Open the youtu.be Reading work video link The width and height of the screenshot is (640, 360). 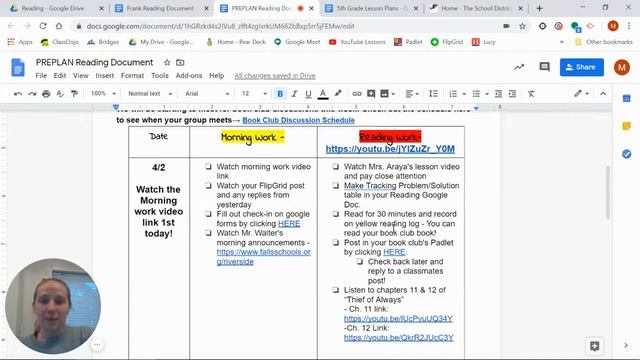[390, 149]
